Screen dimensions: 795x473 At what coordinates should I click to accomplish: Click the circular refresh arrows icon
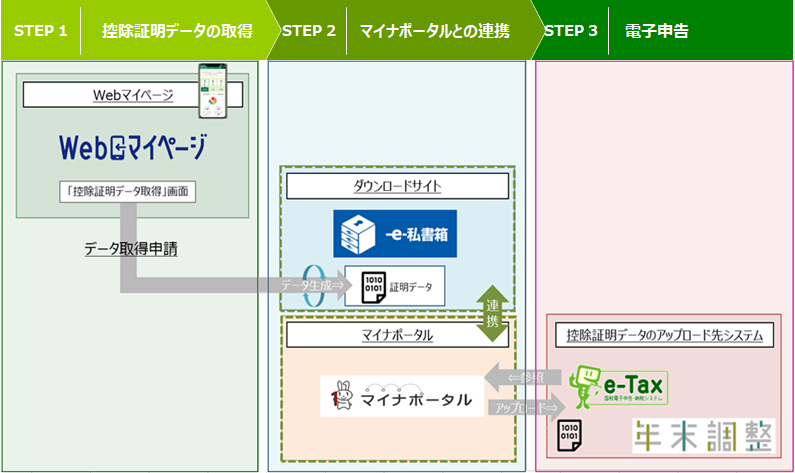pos(314,286)
